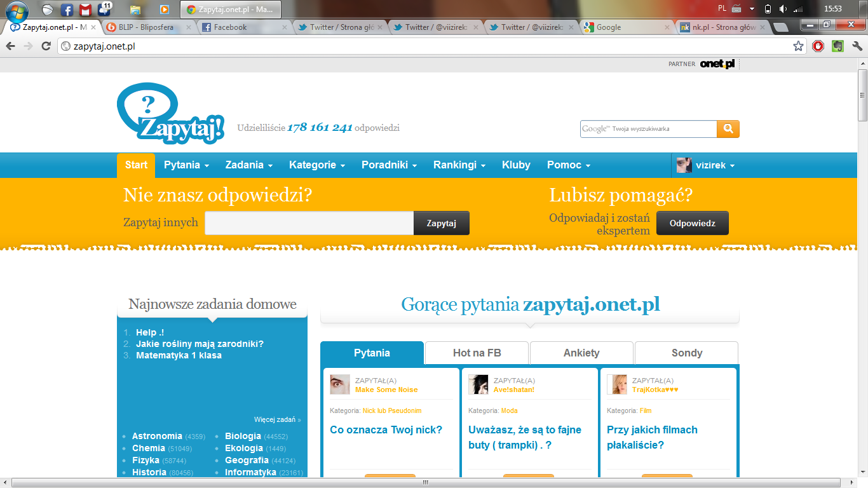Open the 'Więcej zadań »' link
The width and height of the screenshot is (868, 488).
(x=278, y=419)
